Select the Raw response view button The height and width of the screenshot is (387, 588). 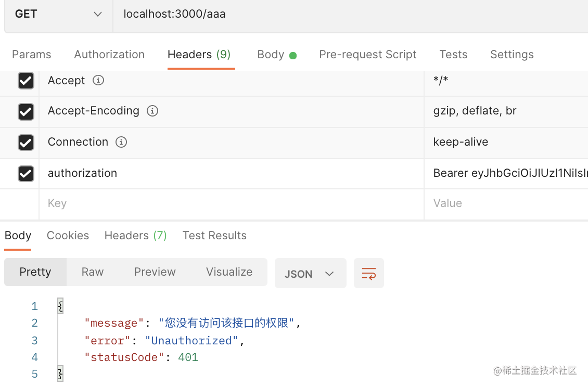click(93, 272)
